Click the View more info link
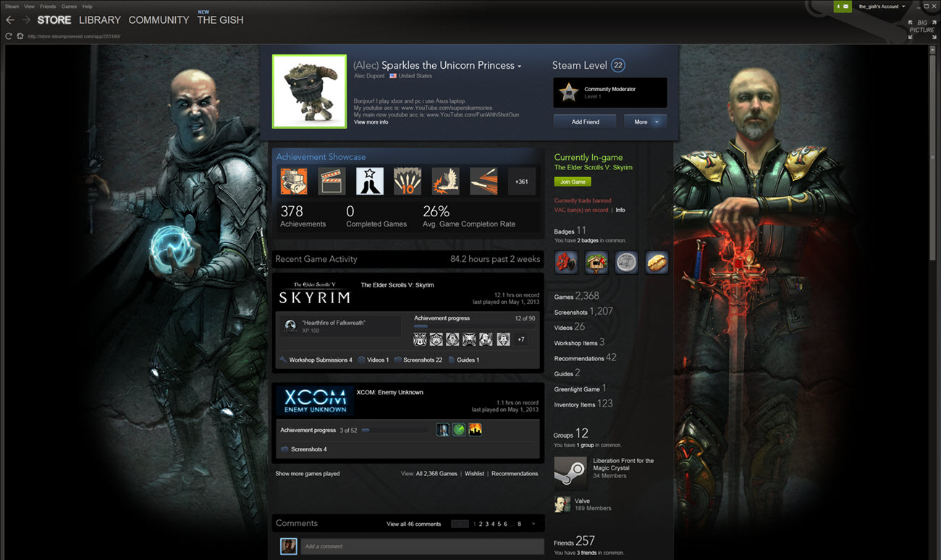This screenshot has height=560, width=941. (371, 122)
